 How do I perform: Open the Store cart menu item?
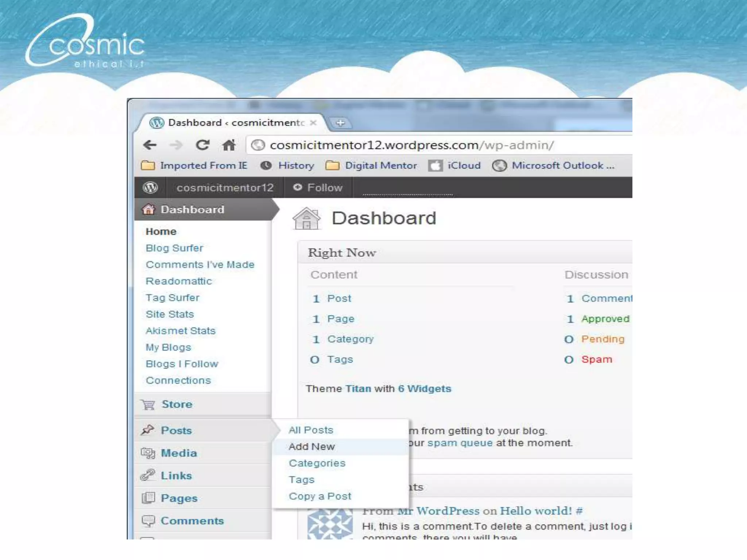pyautogui.click(x=177, y=404)
